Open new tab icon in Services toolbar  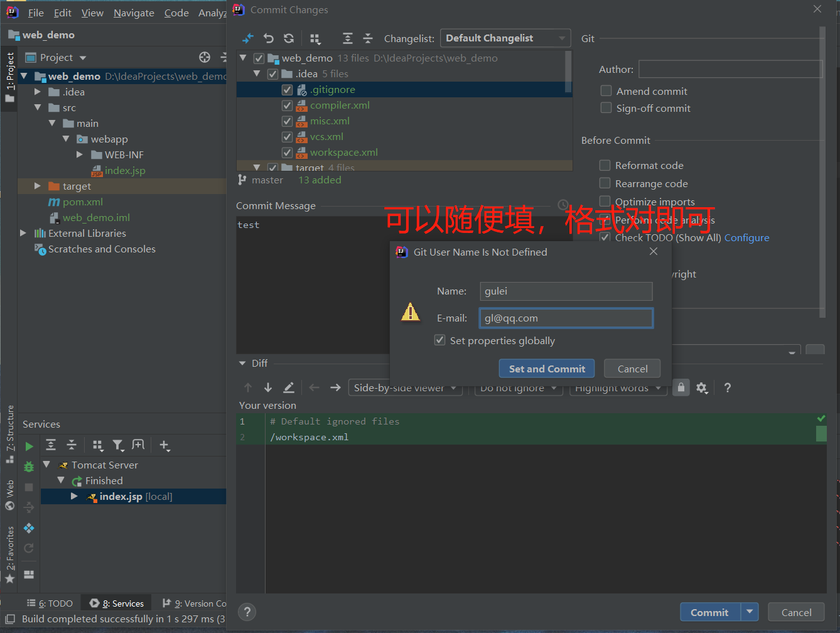click(138, 445)
